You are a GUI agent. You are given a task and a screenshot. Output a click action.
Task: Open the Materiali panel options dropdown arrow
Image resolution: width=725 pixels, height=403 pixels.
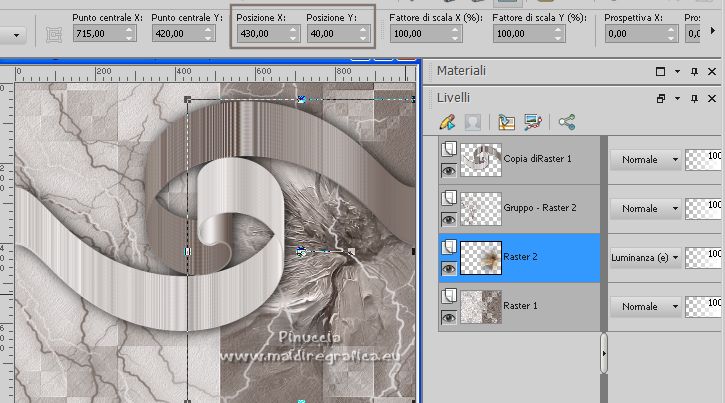point(677,72)
